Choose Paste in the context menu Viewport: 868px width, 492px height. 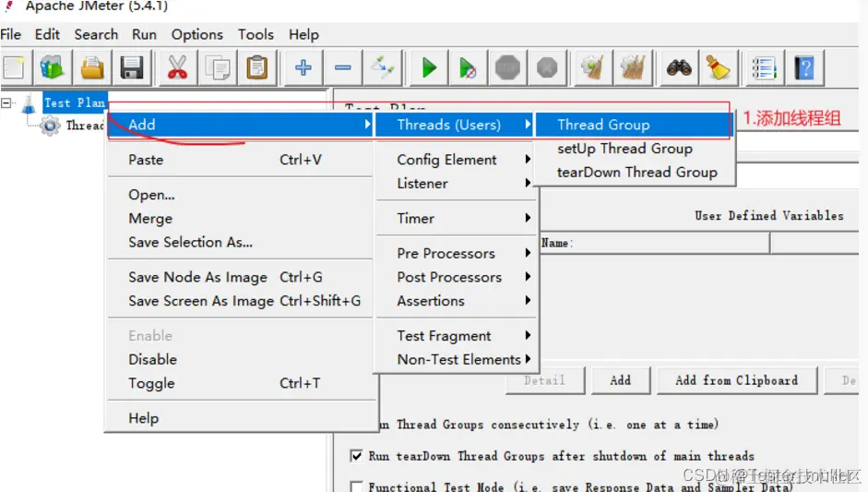coord(240,160)
